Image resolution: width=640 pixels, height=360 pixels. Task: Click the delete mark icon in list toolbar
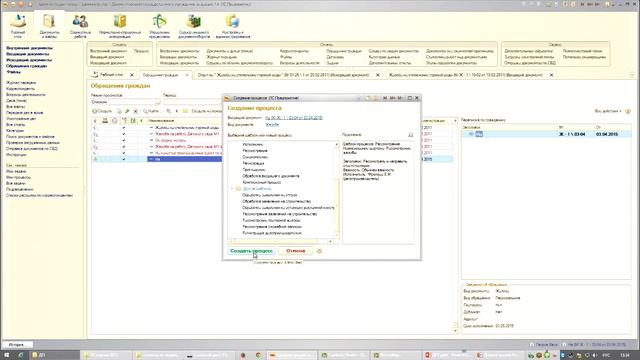click(x=136, y=111)
